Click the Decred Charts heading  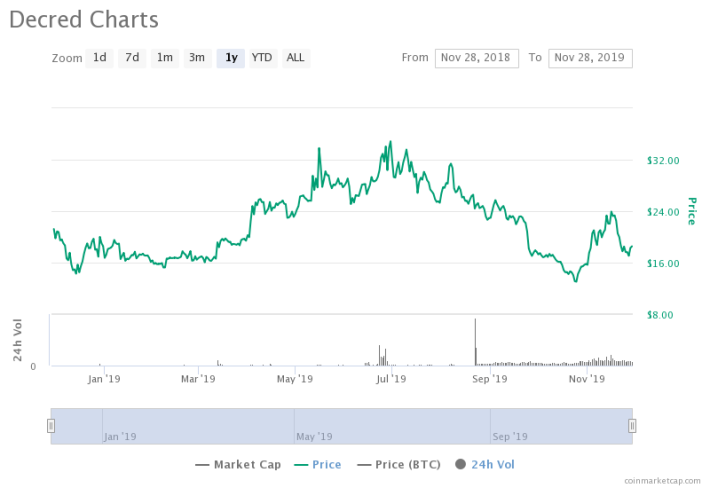[84, 20]
